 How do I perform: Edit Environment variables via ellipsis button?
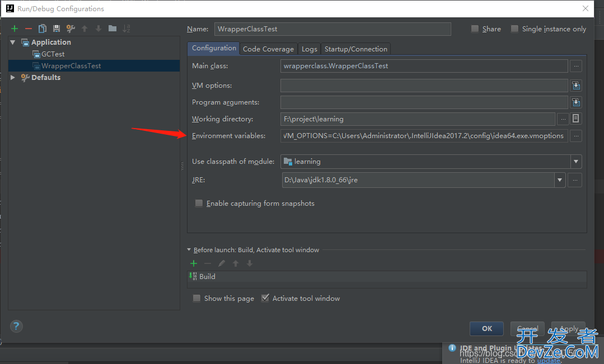pyautogui.click(x=576, y=136)
